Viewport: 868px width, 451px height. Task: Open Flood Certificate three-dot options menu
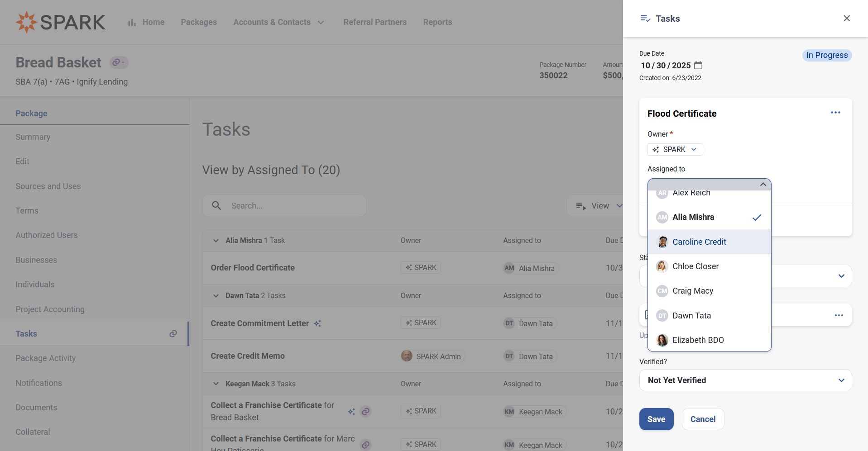(835, 113)
